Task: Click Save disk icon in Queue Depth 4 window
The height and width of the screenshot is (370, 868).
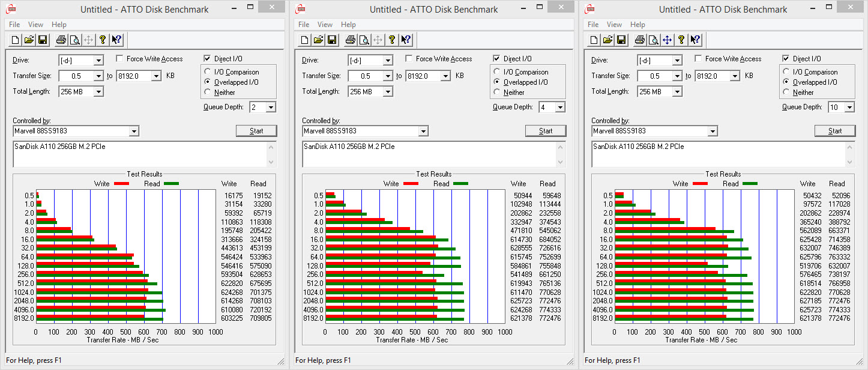Action: [332, 40]
